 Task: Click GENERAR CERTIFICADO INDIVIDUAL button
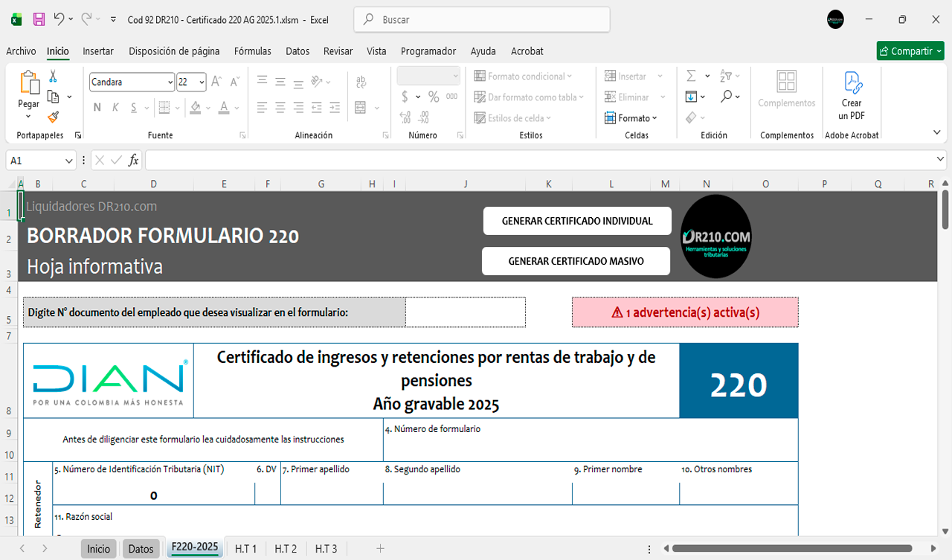coord(577,221)
